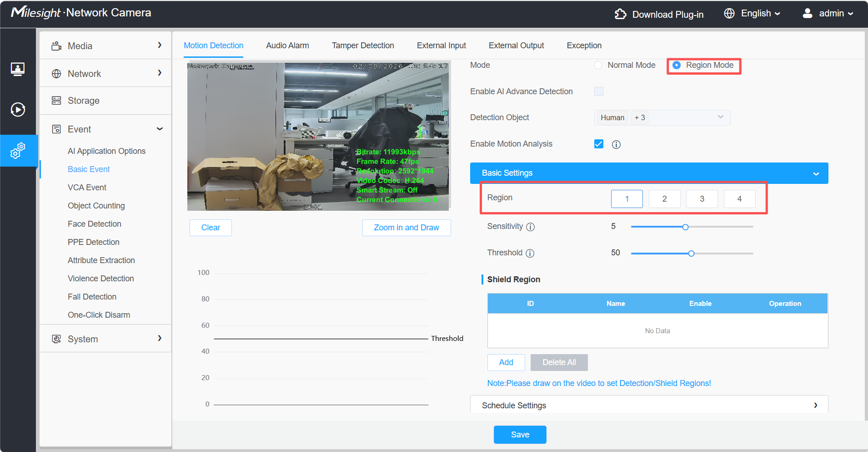Switch to the Tamper Detection tab
868x452 pixels.
tap(362, 46)
